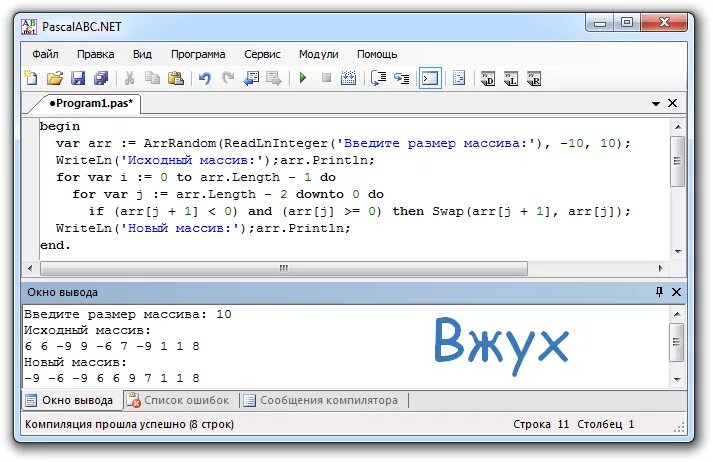Create a new file with New icon
The height and width of the screenshot is (462, 713).
(x=31, y=78)
